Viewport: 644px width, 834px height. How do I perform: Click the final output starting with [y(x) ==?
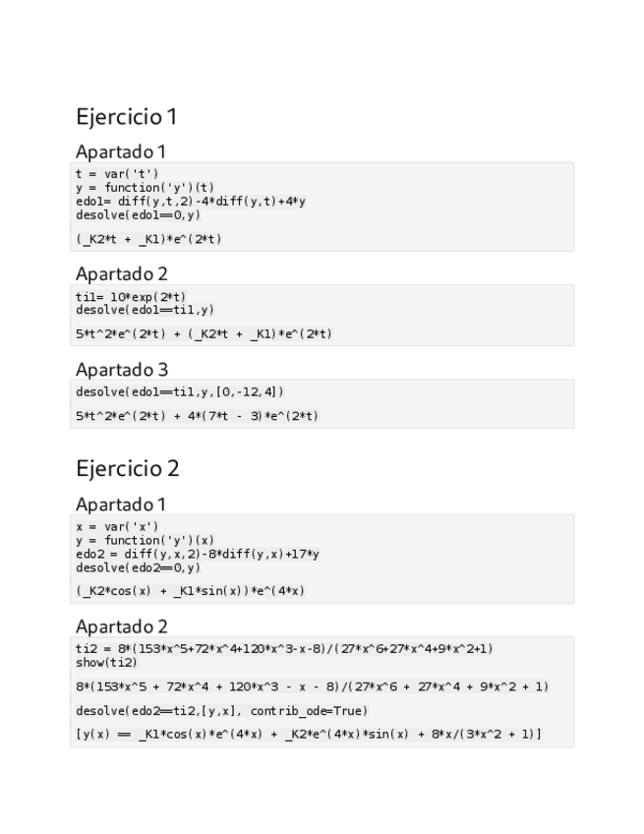pyautogui.click(x=308, y=735)
